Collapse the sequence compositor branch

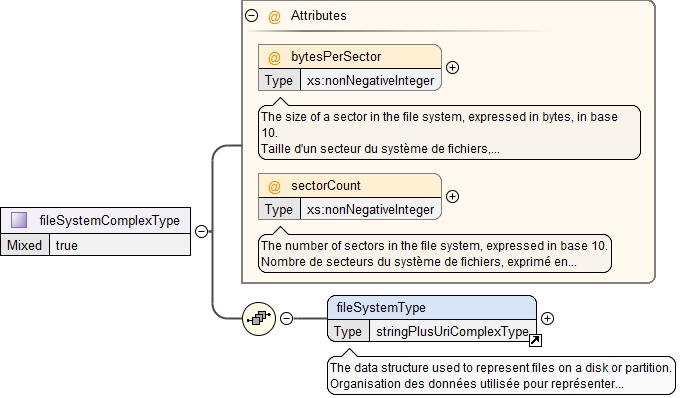286,318
